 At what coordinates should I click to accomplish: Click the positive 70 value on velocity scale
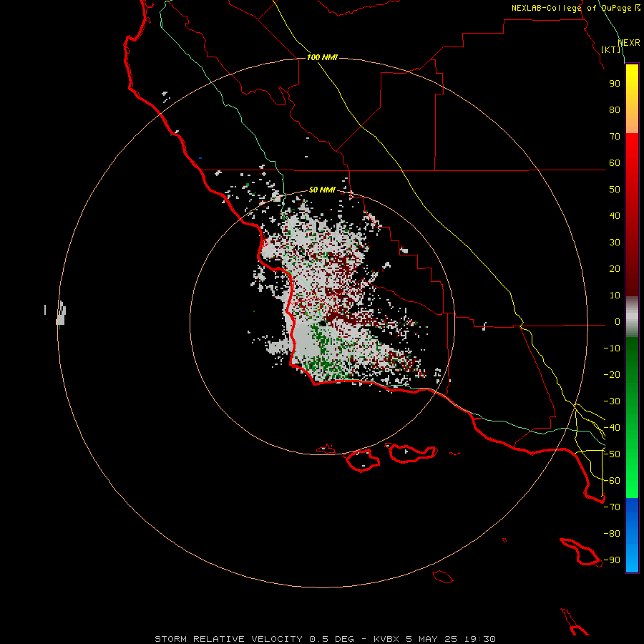click(x=615, y=137)
